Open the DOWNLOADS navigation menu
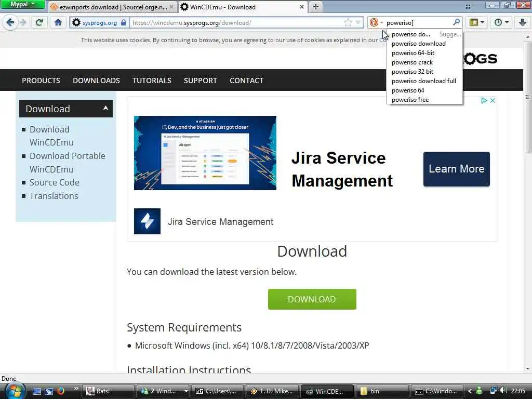Viewport: 532px width, 399px height. tap(96, 81)
